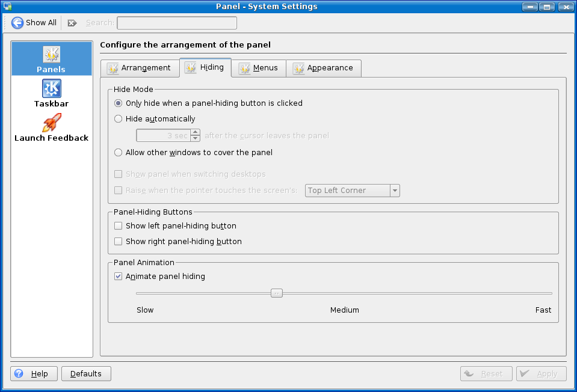This screenshot has height=392, width=577.
Task: Click the window menu icon in title bar
Action: (7, 7)
